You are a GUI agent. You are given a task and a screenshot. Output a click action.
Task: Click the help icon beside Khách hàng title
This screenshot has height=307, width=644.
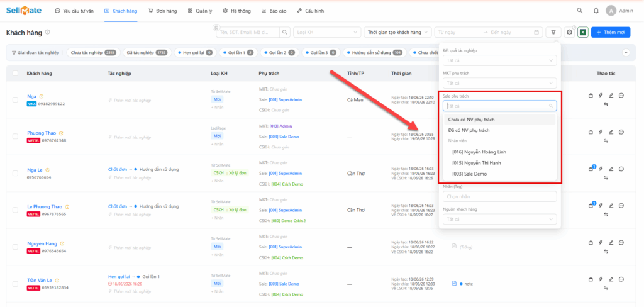click(x=48, y=32)
